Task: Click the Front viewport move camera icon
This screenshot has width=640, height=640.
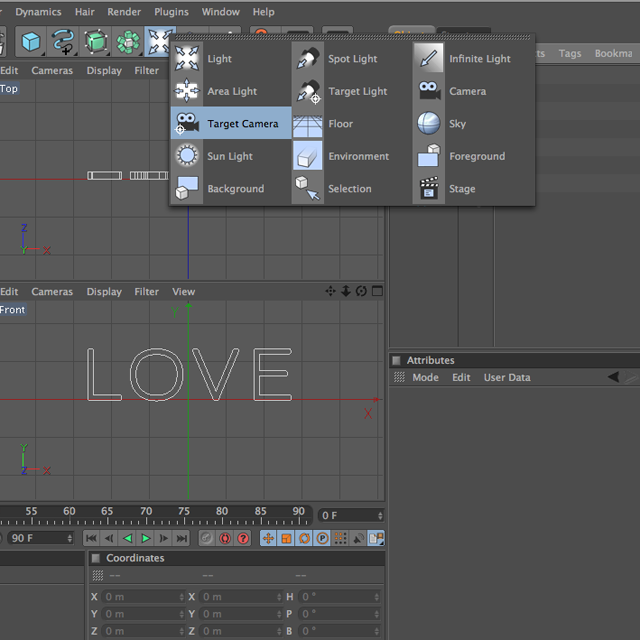Action: point(330,291)
